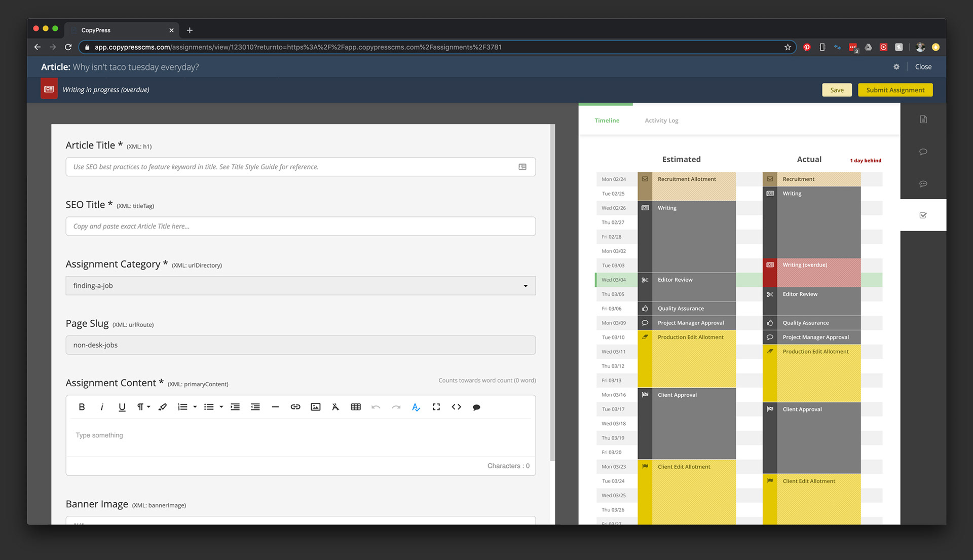The image size is (973, 560).
Task: Toggle bold formatting in editor
Action: (x=82, y=407)
